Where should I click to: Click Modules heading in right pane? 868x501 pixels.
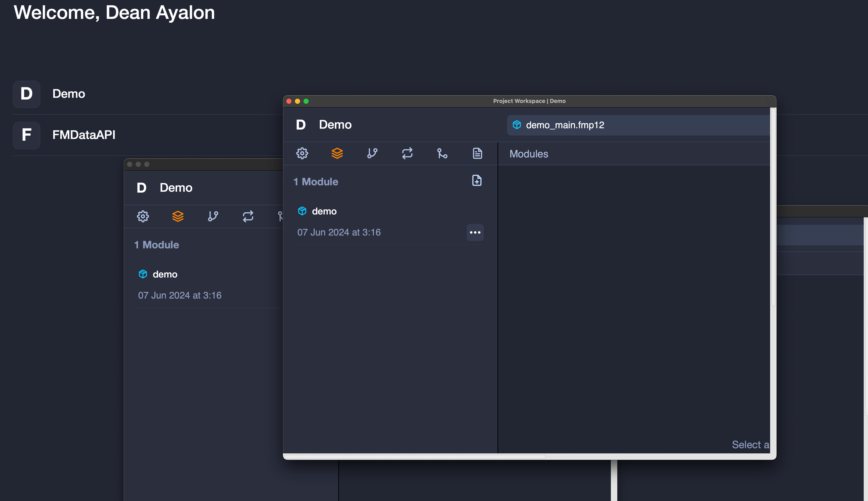click(x=528, y=154)
